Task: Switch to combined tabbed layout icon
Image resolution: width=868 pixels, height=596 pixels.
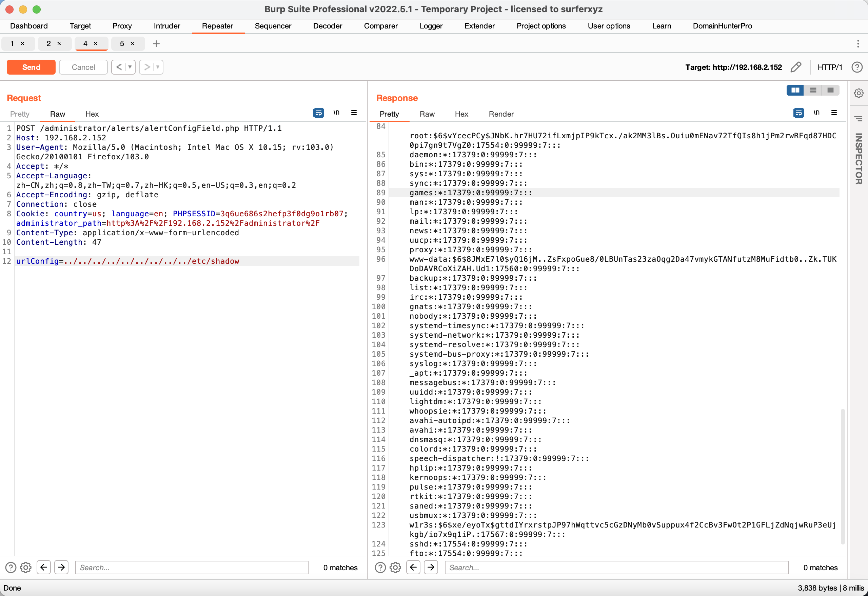Action: pos(830,91)
